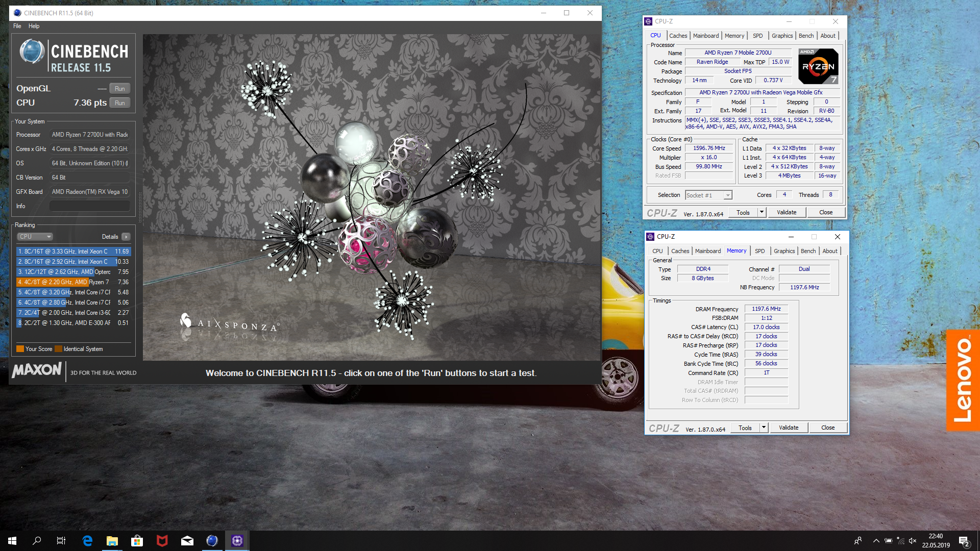Image resolution: width=980 pixels, height=551 pixels.
Task: Open Mainboard tab in bottom CPU-Z
Action: point(708,251)
